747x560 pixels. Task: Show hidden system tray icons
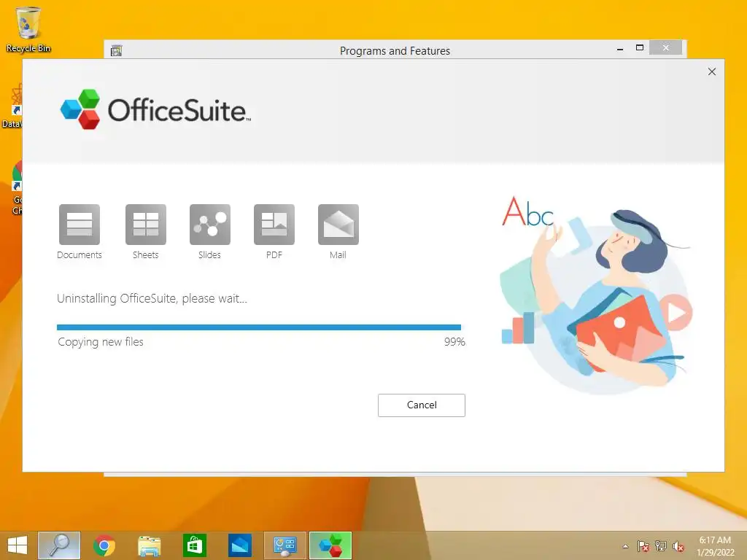click(625, 546)
